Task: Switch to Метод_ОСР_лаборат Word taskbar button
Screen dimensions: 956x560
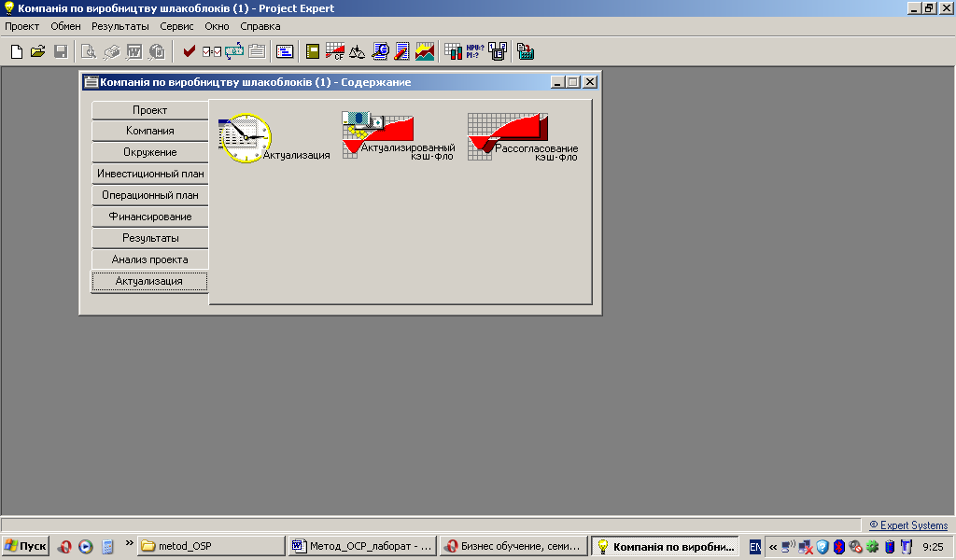Action: (362, 546)
